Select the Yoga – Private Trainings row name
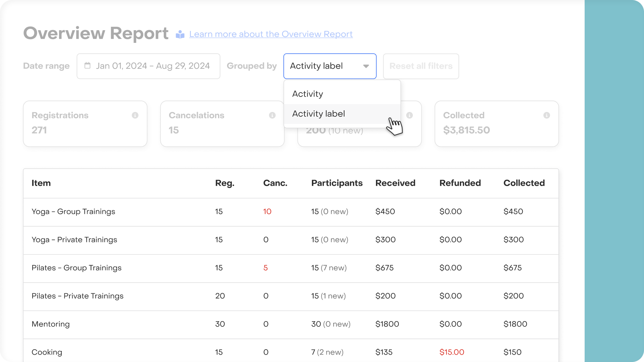The width and height of the screenshot is (644, 362). tap(74, 240)
